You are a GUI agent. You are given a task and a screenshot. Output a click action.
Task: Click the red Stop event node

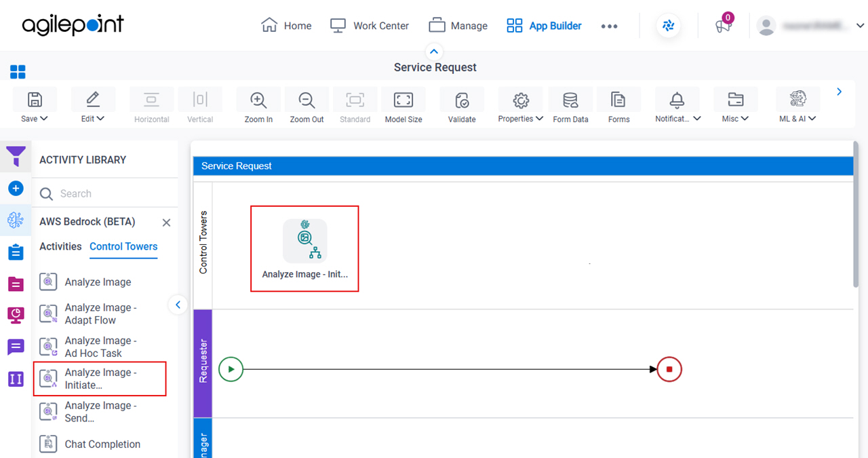coord(669,369)
